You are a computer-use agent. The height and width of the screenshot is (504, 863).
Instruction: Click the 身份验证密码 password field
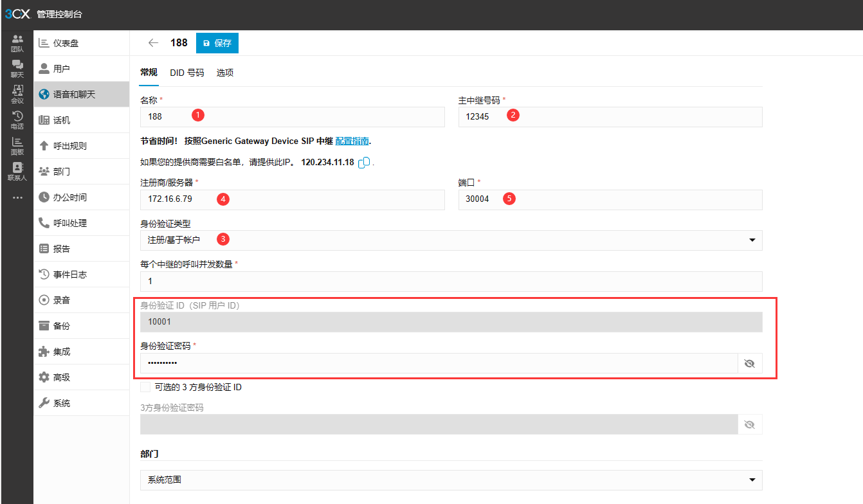coord(439,363)
